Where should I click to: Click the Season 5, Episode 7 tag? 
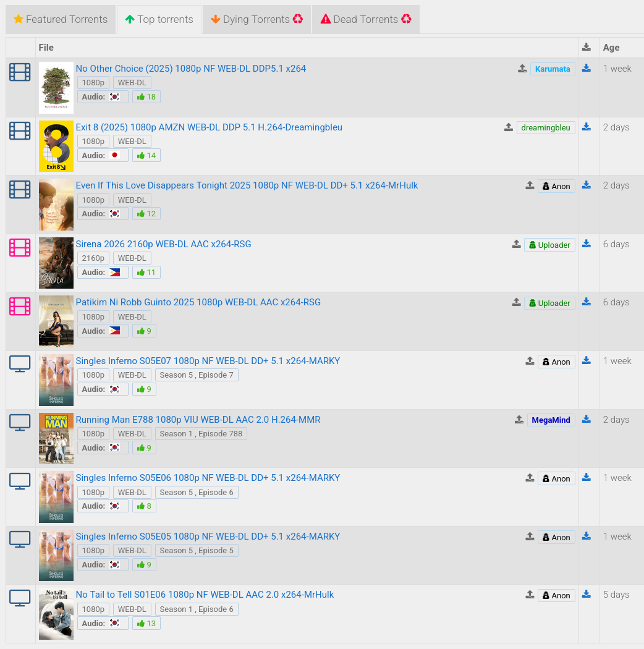197,375
